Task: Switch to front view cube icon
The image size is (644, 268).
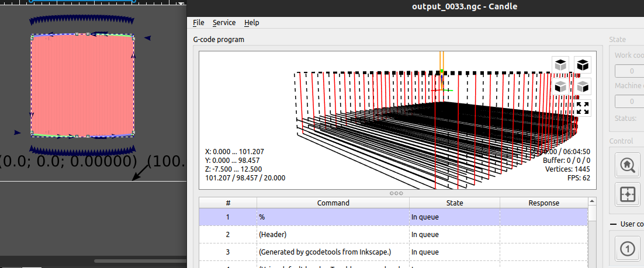Action: click(560, 86)
